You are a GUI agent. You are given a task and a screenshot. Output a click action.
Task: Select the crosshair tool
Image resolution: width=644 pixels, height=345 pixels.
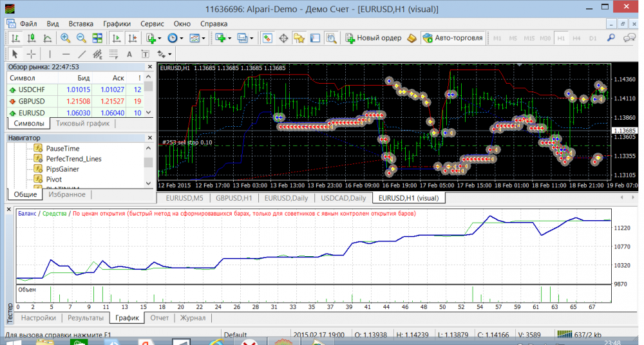click(x=31, y=54)
